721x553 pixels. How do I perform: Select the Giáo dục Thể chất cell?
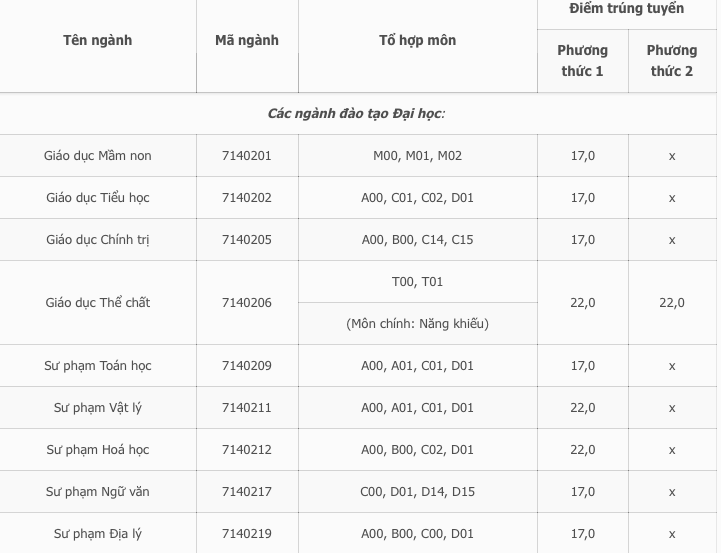point(98,303)
